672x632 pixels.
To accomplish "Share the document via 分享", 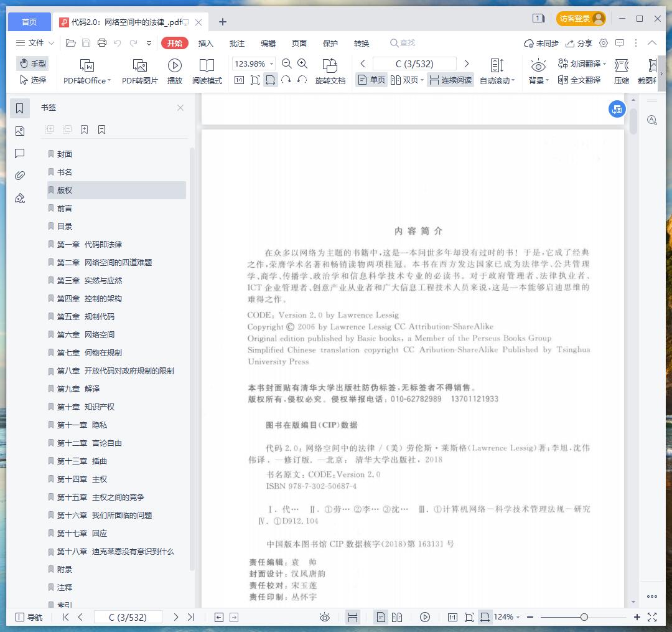I will click(579, 44).
